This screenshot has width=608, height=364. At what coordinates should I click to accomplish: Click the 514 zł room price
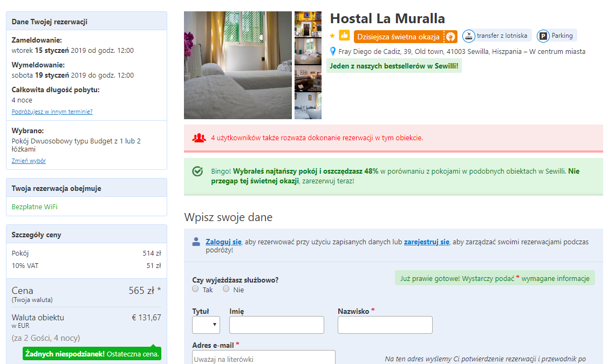click(152, 253)
